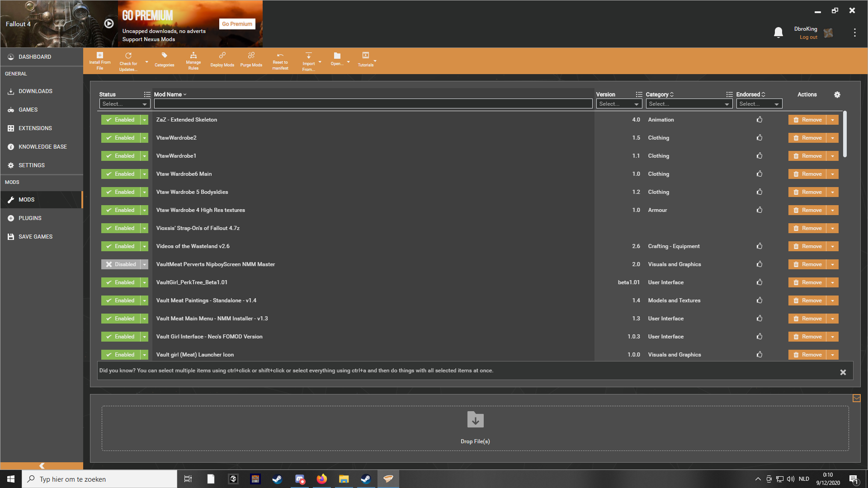This screenshot has width=868, height=488.
Task: Disable Vault Meat Paintings Standalone mod
Action: click(x=121, y=300)
